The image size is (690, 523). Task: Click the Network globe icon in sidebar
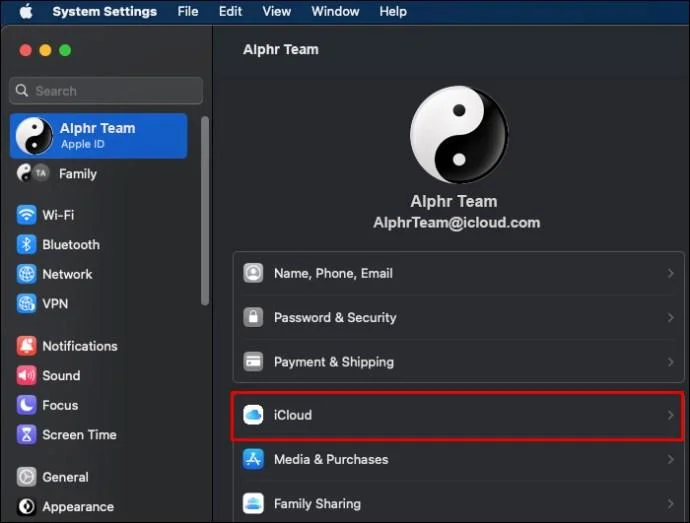(x=26, y=274)
